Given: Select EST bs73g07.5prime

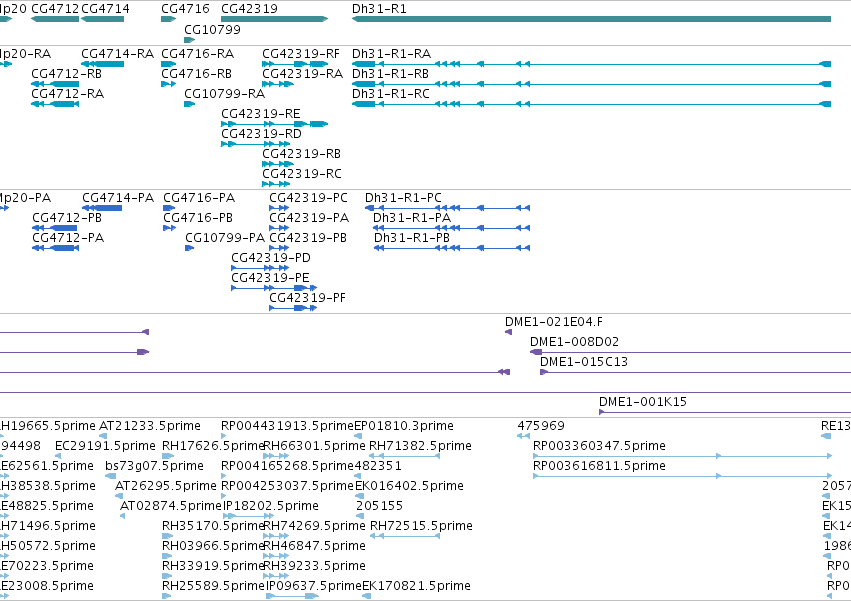Looking at the screenshot, I should (x=111, y=476).
